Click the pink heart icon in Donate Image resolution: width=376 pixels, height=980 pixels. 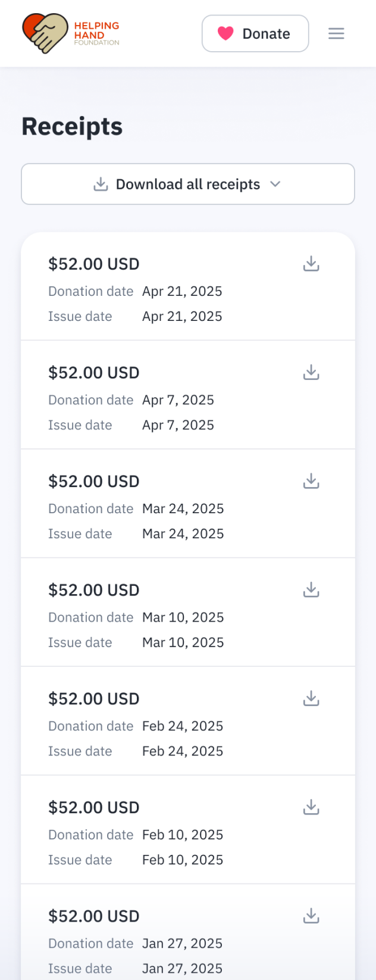(x=225, y=33)
